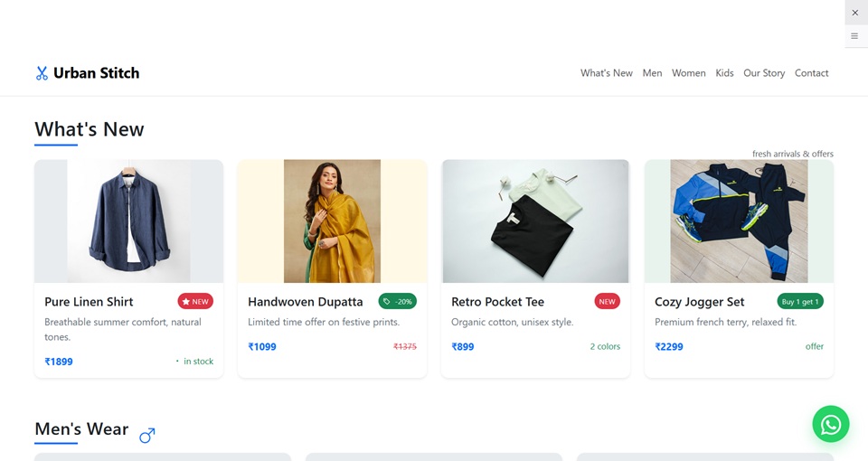Click the Men's Wear section heading

pyautogui.click(x=81, y=428)
